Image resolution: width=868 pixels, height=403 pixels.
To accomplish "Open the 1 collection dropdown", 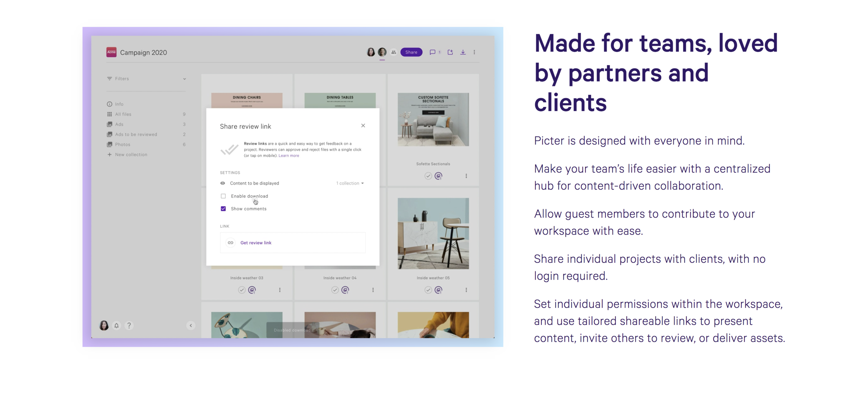I will pyautogui.click(x=350, y=183).
